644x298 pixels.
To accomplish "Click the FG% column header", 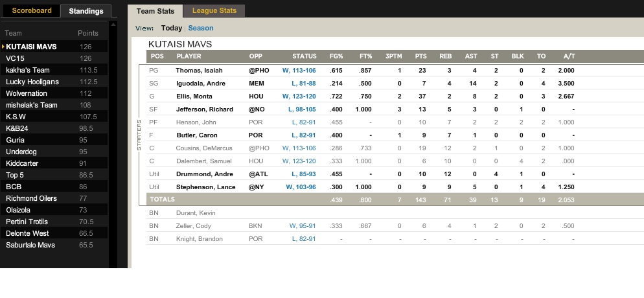I will click(336, 56).
